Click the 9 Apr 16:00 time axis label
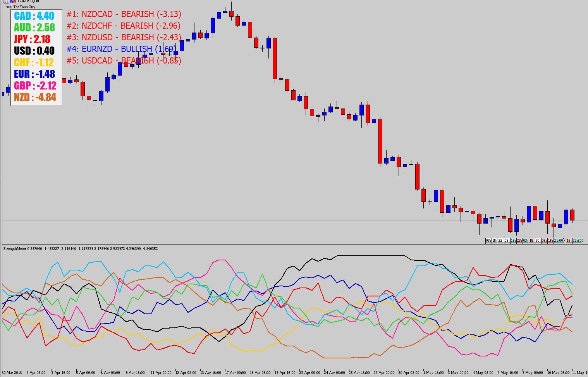The image size is (588, 377). coord(135,373)
